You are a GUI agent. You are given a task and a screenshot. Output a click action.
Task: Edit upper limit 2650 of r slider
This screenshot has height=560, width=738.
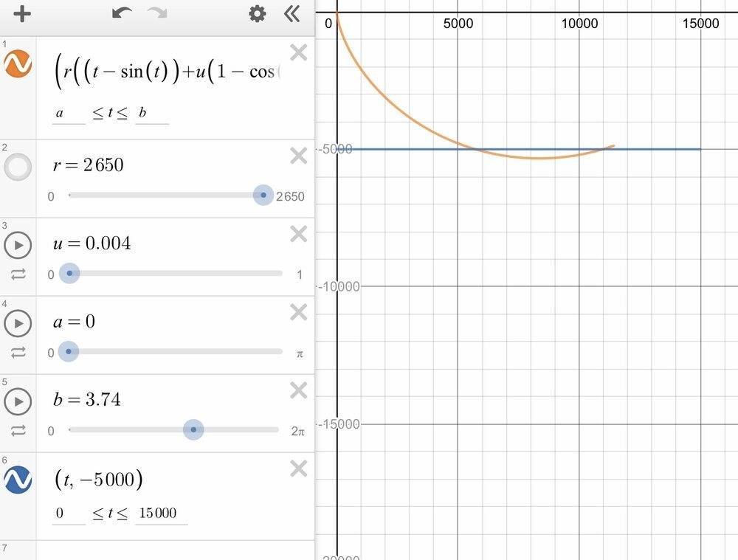click(290, 196)
